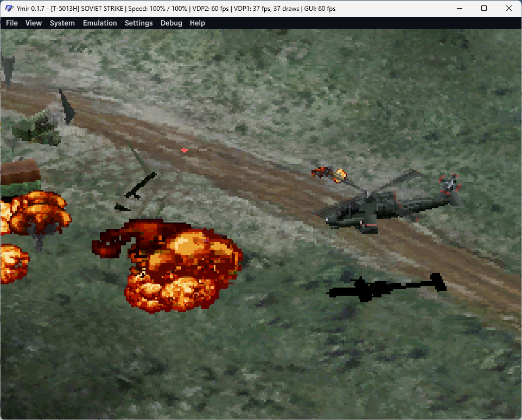Open the Debug menu
This screenshot has height=420, width=522.
171,23
